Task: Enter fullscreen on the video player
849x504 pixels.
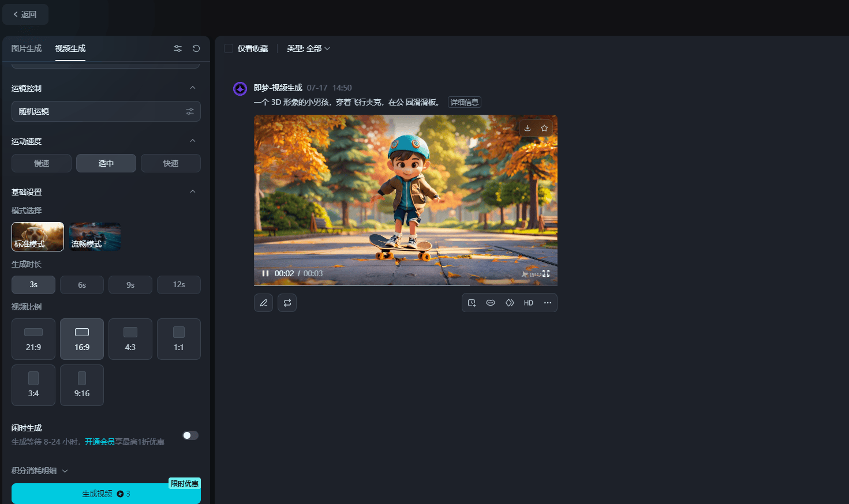Action: pyautogui.click(x=546, y=273)
